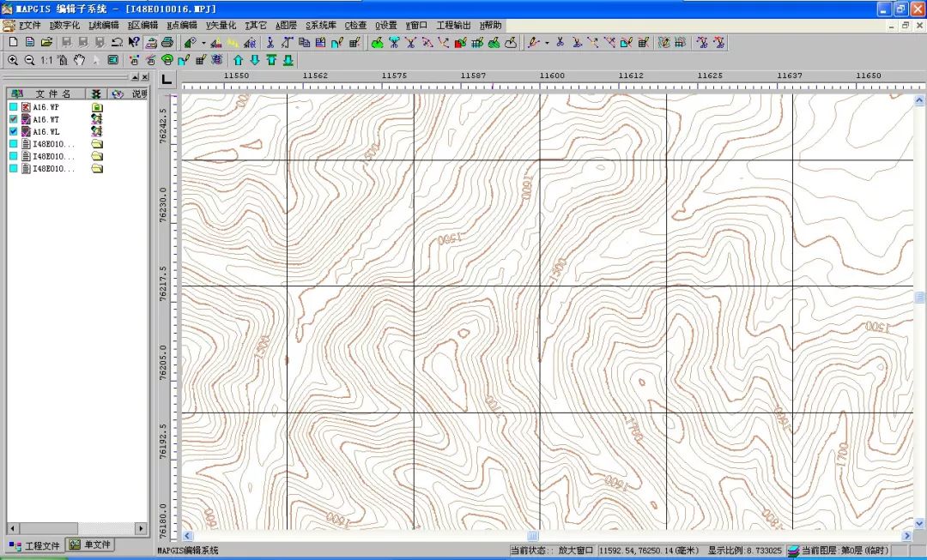Open the 区编辑 (Region edit) menu

[143, 26]
